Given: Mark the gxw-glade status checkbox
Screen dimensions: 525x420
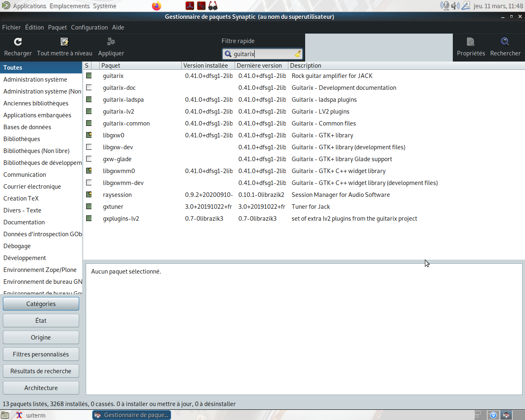Looking at the screenshot, I should (89, 159).
